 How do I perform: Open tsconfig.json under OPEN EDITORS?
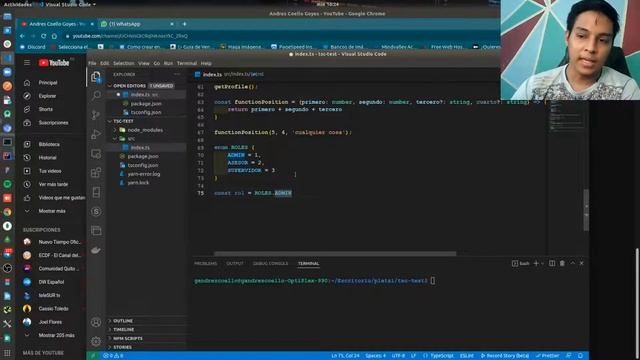point(146,112)
